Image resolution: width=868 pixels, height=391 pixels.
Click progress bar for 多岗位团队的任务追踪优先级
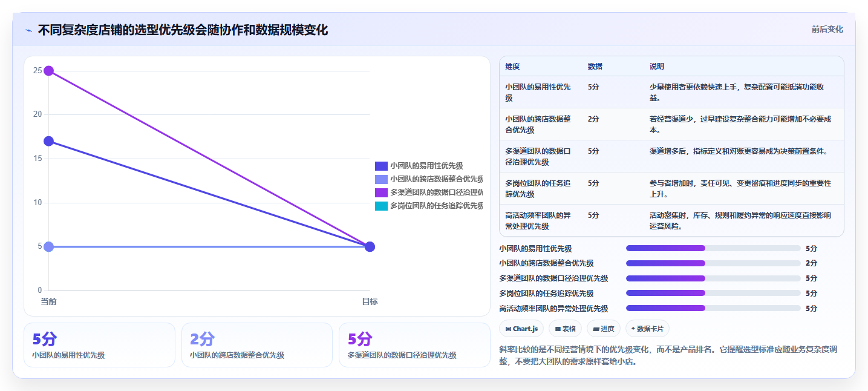[713, 294]
